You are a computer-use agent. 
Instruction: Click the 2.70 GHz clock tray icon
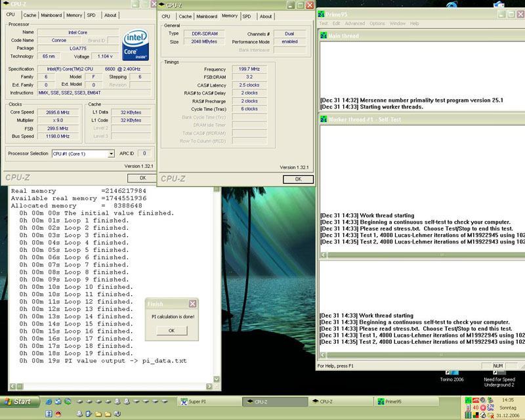[x=490, y=408]
